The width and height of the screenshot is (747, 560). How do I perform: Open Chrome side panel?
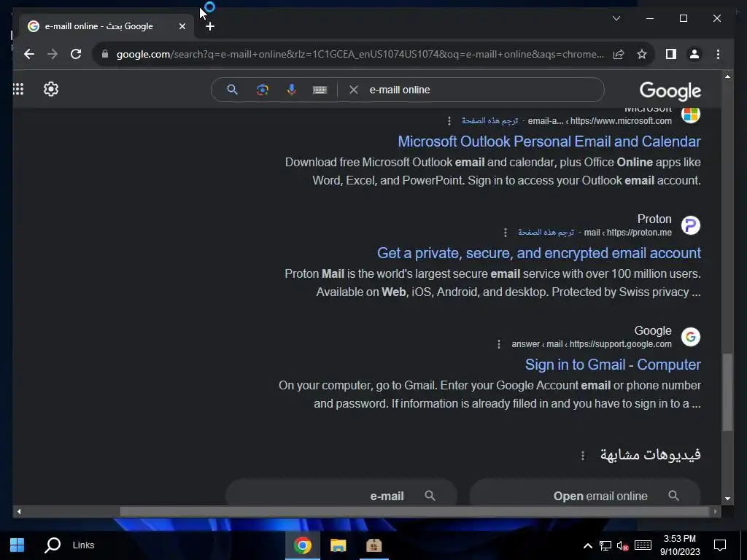click(x=671, y=54)
